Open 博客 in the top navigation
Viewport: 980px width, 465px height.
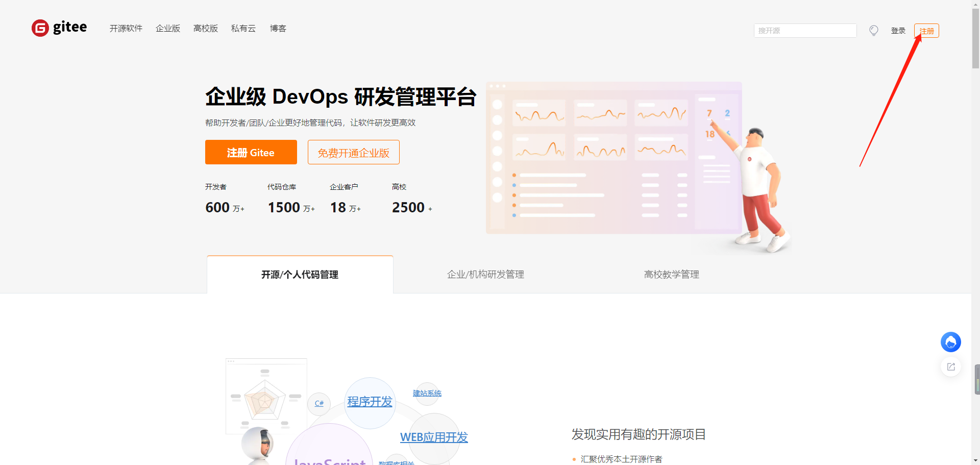pos(278,29)
